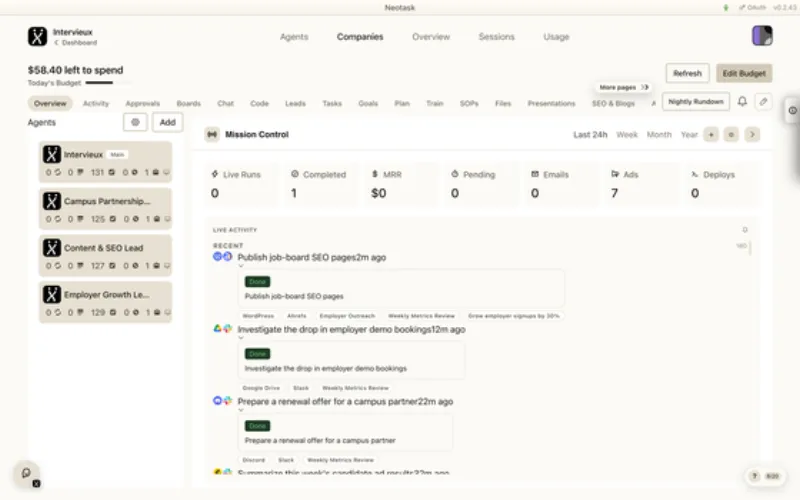Collapse the Publish job-board SEO pages entry
Image resolution: width=800 pixels, height=500 pixels.
pos(241,266)
